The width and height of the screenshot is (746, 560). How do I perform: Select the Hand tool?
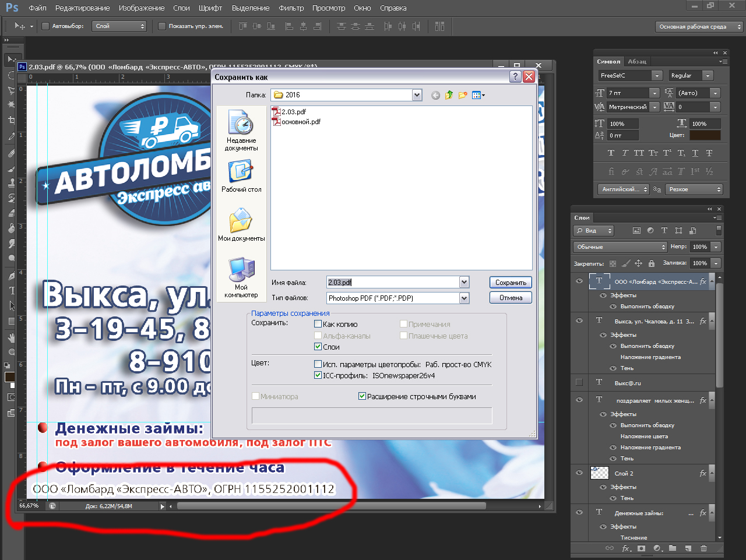click(x=11, y=337)
